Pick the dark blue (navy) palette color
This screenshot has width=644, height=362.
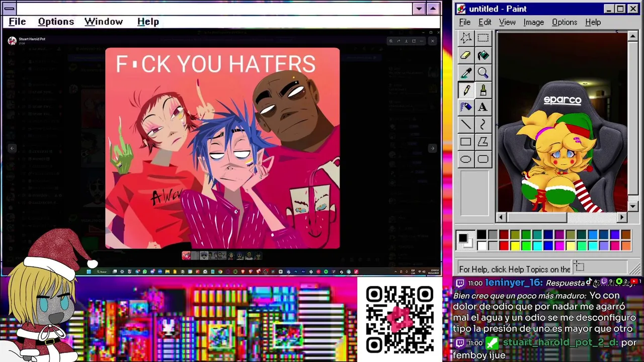548,235
